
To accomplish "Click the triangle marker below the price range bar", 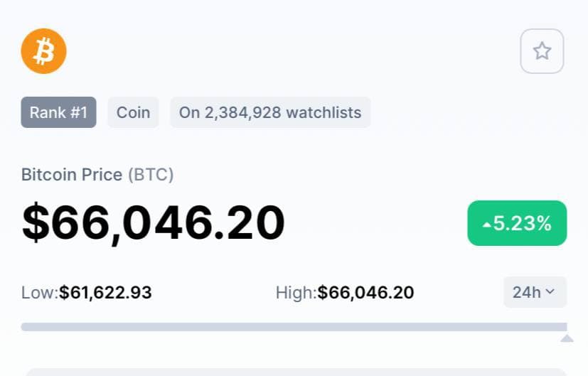I will point(567,338).
